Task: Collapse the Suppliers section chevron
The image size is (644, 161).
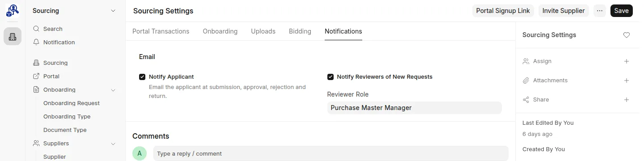Action: point(113,144)
